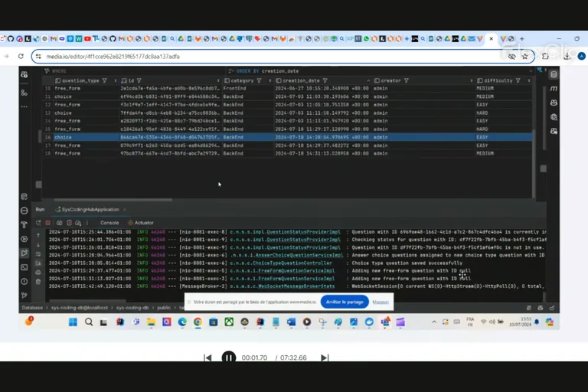
Task: Open the more options dots in Run toolbar
Action: pos(87,223)
